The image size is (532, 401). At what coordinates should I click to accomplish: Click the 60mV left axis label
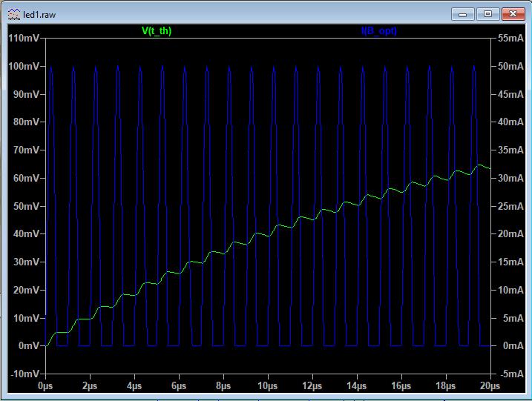click(26, 178)
